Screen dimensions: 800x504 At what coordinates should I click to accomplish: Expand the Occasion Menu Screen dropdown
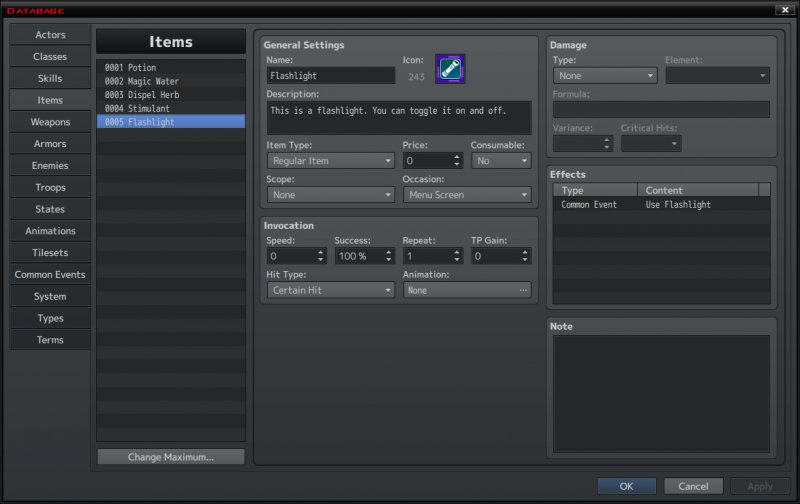click(467, 195)
